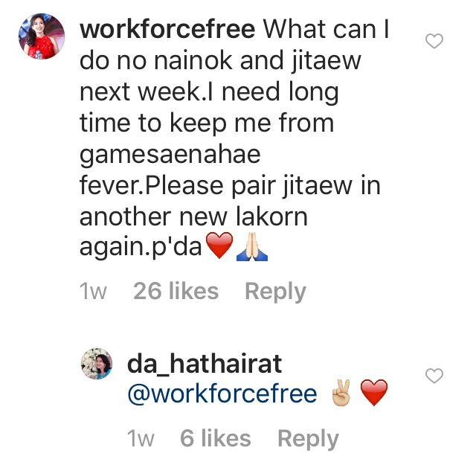Screen dimensions: 476x465
Task: View the 6 likes list
Action: click(x=216, y=438)
